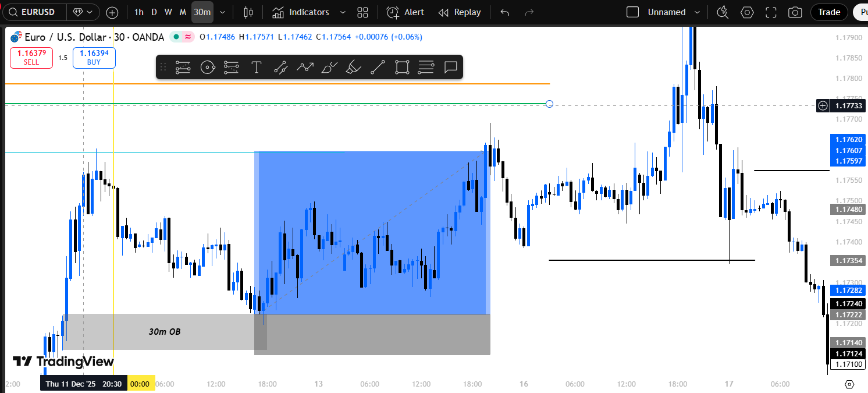Click the BUY 1.16394 button
The image size is (868, 393).
[94, 58]
